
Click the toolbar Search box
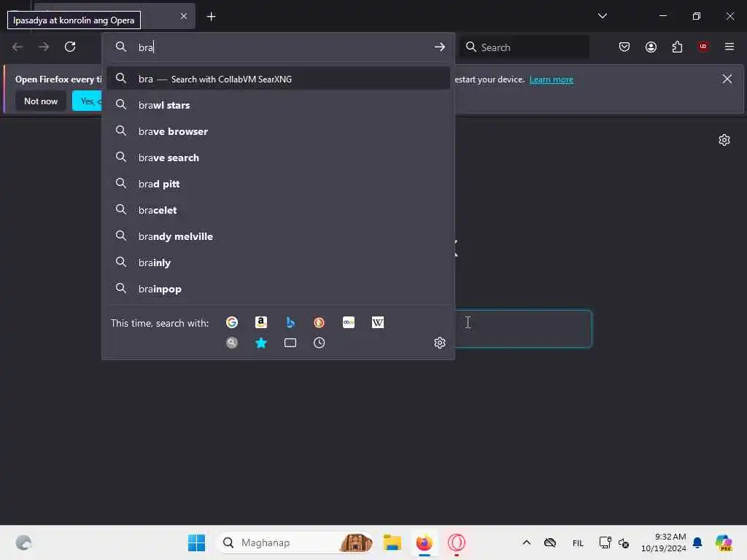click(x=524, y=47)
